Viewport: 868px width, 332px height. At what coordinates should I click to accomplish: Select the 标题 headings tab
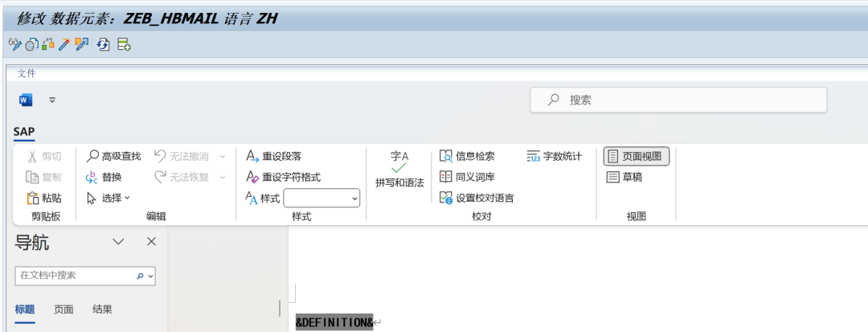pyautogui.click(x=25, y=309)
